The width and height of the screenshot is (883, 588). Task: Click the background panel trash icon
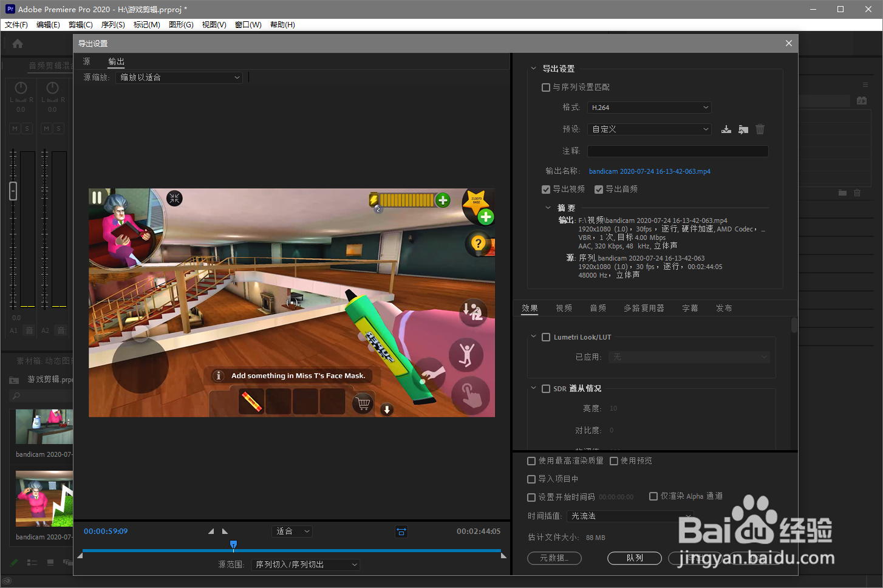857,193
